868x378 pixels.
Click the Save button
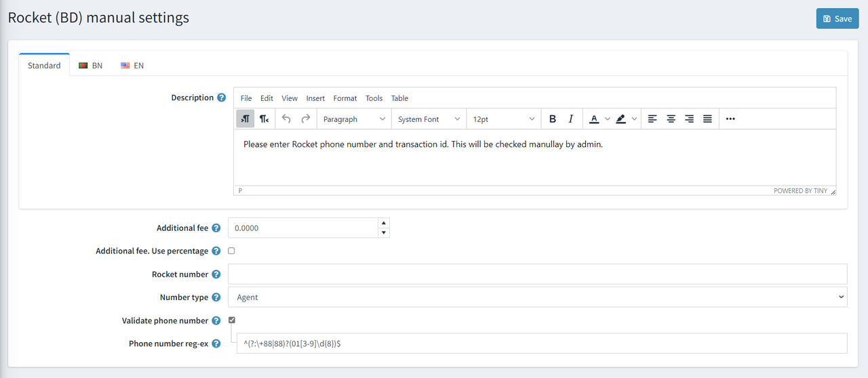click(837, 19)
